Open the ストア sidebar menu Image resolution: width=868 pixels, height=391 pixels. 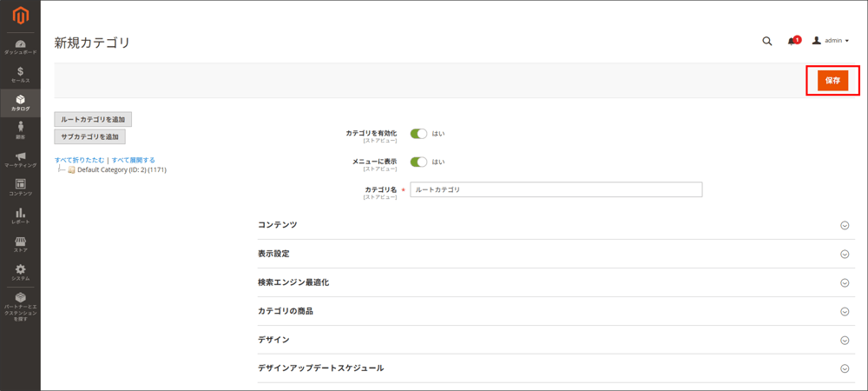point(21,244)
